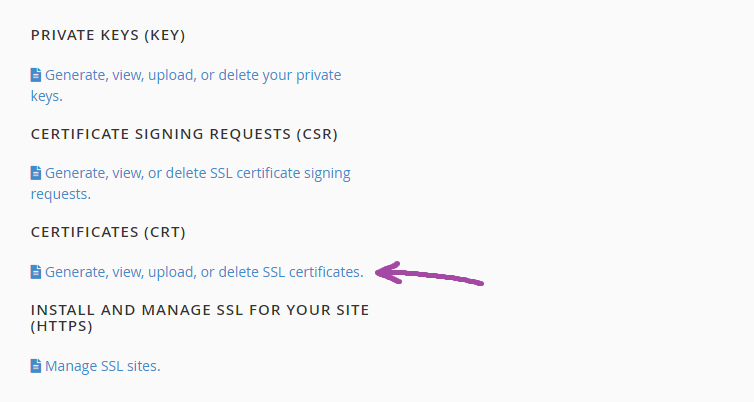Select the Certificate Signing Requests (CSR) heading
754x402 pixels.
click(x=184, y=134)
